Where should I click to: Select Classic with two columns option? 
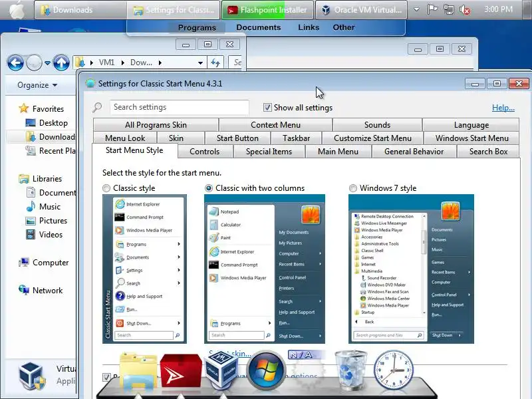click(209, 188)
